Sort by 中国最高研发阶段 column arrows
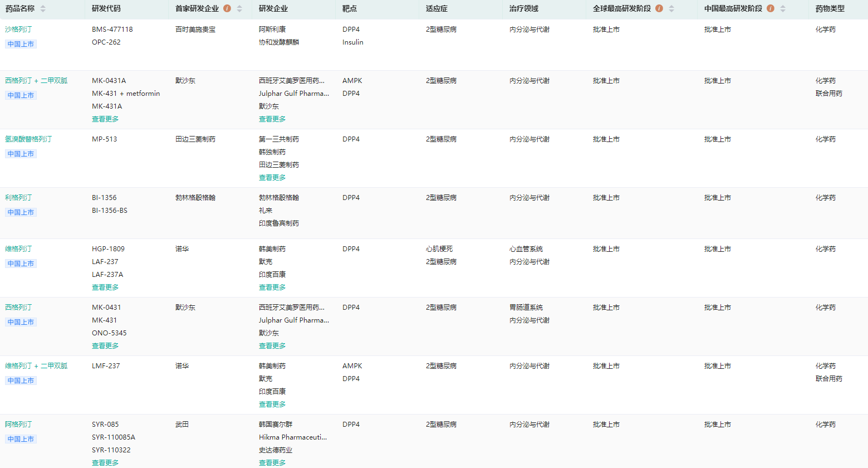 click(783, 8)
